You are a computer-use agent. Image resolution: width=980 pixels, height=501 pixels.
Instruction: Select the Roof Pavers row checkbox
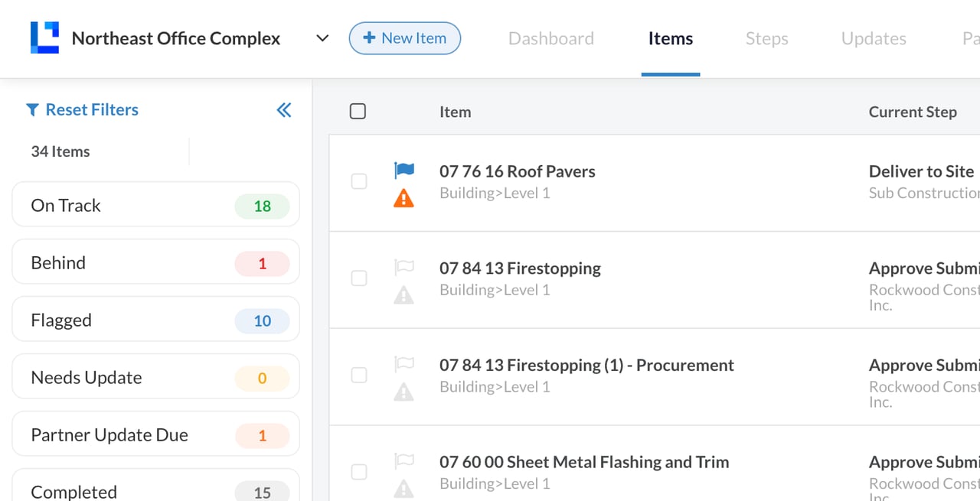358,181
